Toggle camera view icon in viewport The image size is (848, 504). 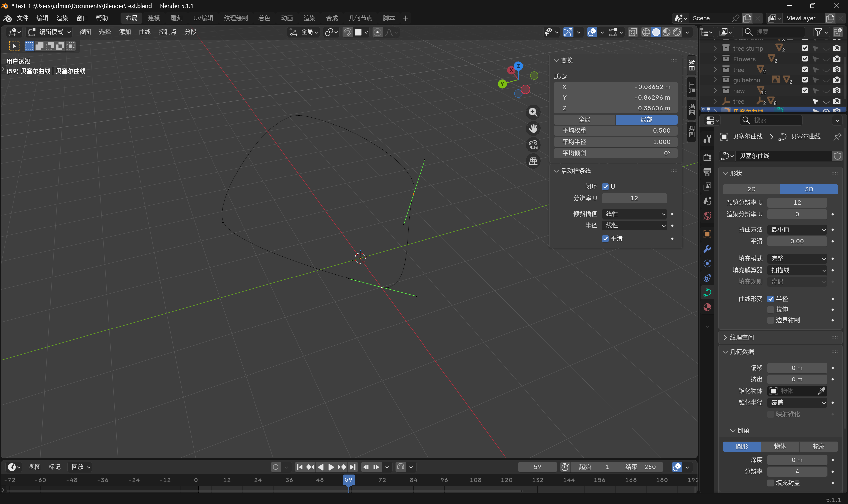pyautogui.click(x=533, y=145)
